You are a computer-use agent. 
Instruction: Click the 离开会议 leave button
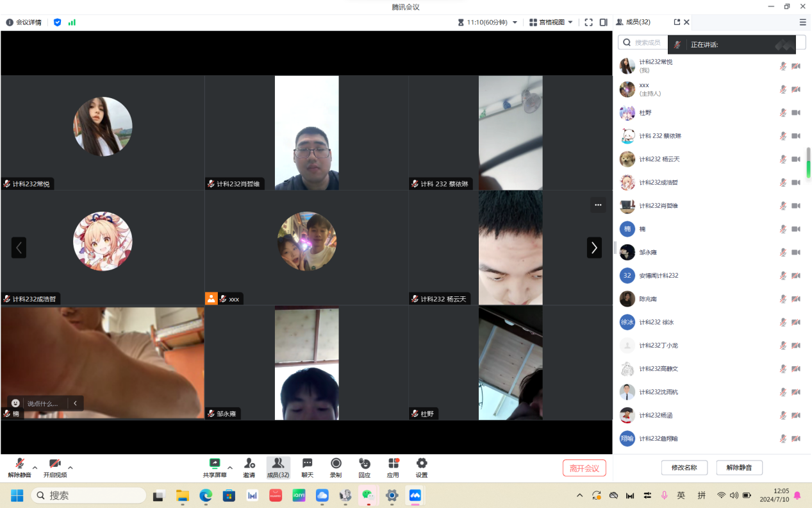(584, 468)
